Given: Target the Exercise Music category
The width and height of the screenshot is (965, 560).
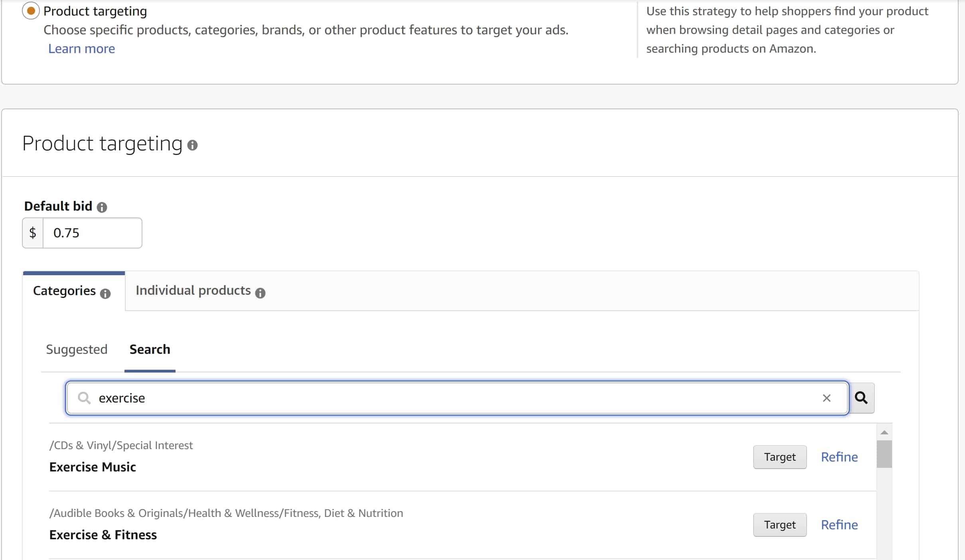Looking at the screenshot, I should pos(779,457).
